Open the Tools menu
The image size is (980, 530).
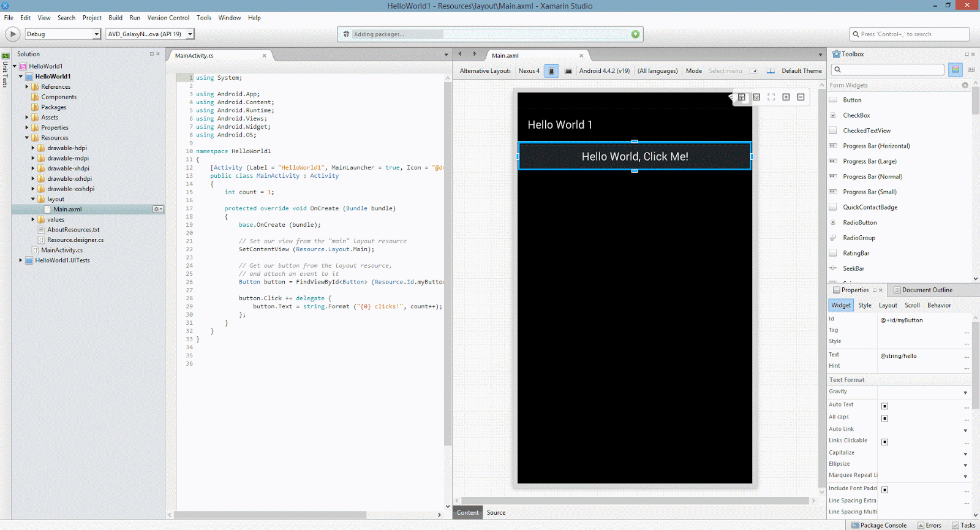204,18
